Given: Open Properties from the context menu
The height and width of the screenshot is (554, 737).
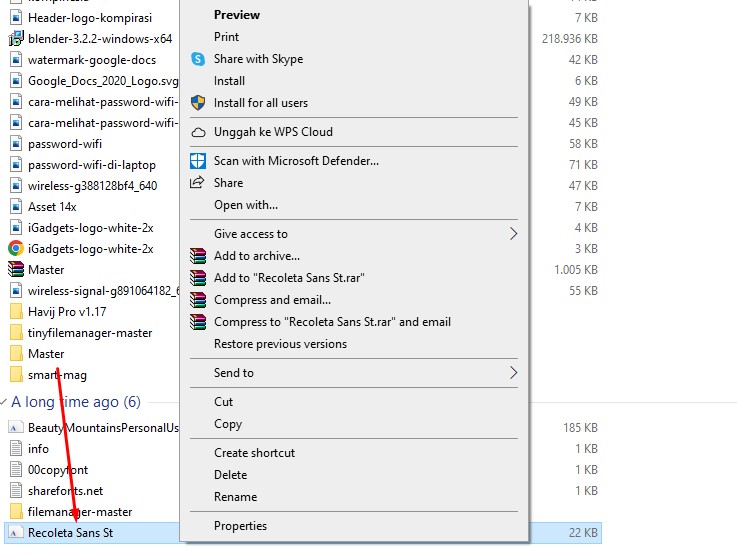Looking at the screenshot, I should click(240, 526).
